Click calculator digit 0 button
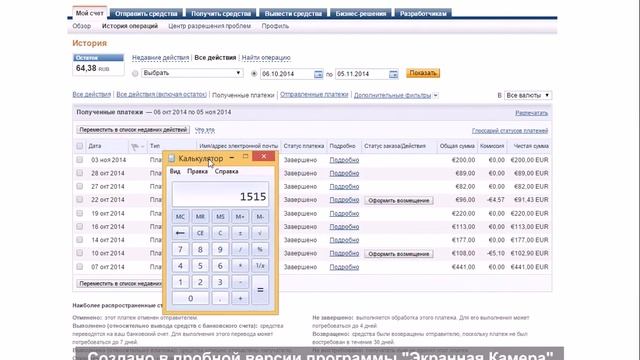This screenshot has height=360, width=640. click(190, 298)
